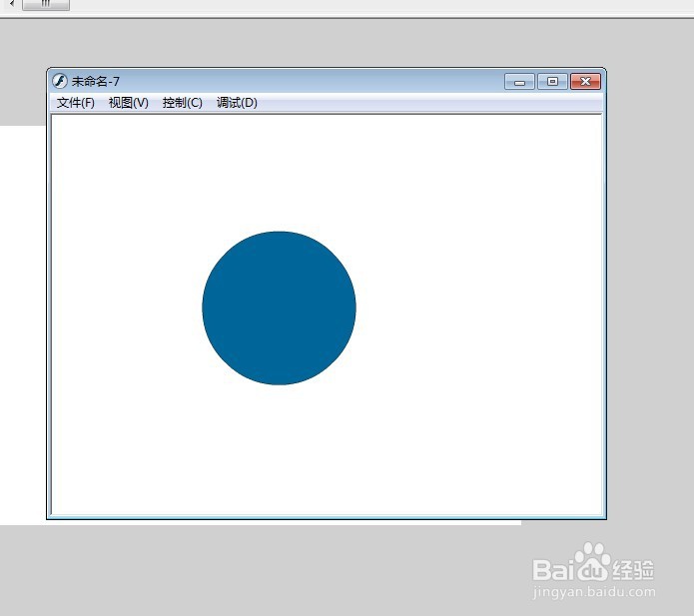
Task: Maximize the 未命名-7 window
Action: click(x=552, y=82)
